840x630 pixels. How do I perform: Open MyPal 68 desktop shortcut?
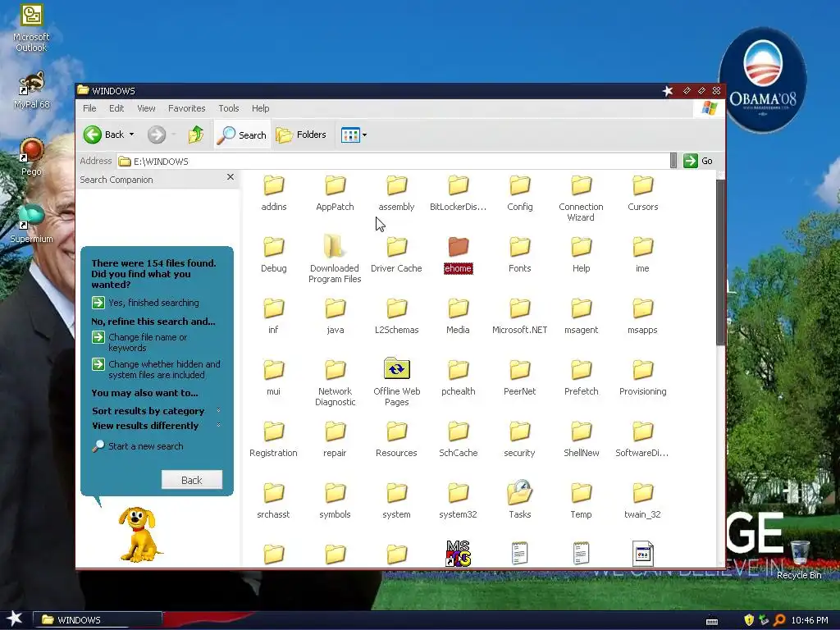coord(31,90)
